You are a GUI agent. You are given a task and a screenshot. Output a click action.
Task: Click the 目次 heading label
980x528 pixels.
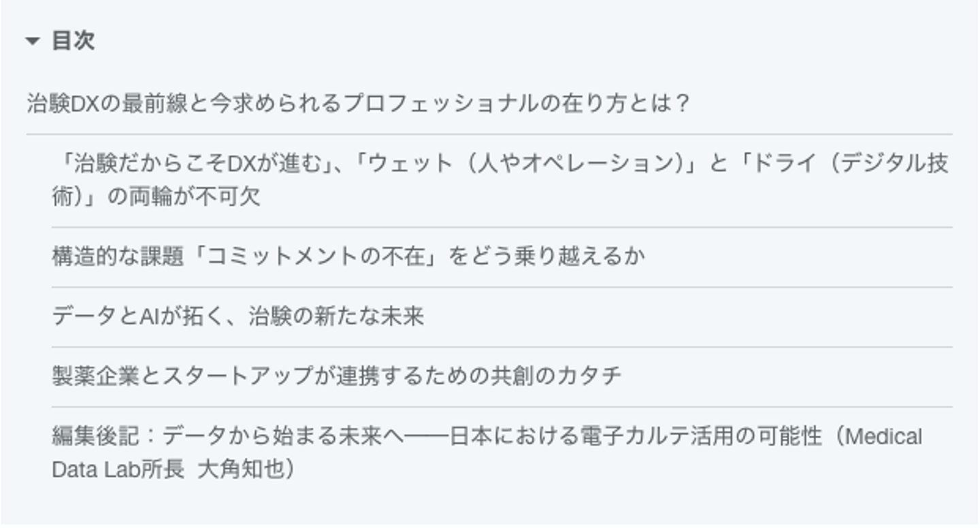pos(73,41)
